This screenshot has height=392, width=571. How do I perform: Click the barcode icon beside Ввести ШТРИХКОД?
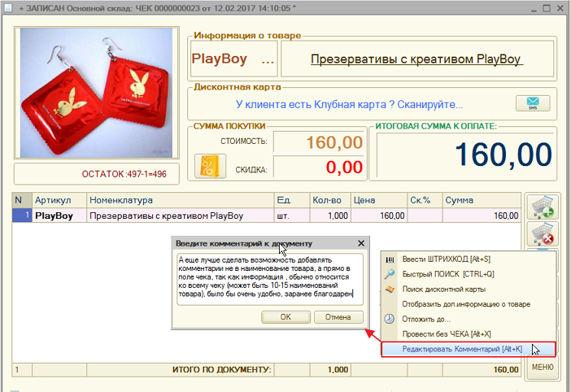pos(390,259)
